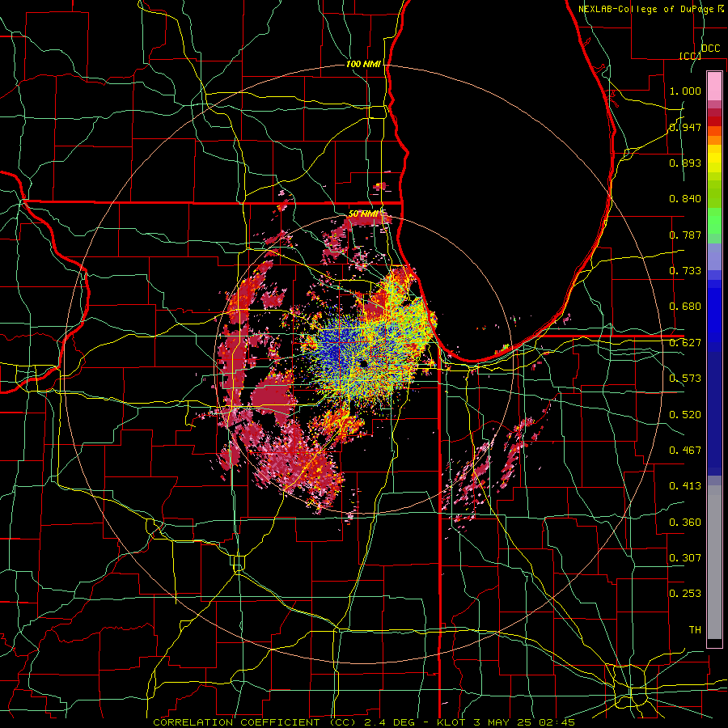Viewport: 728px width, 728px height.
Task: Pick the gray low-value color bar segment
Action: [x=714, y=564]
